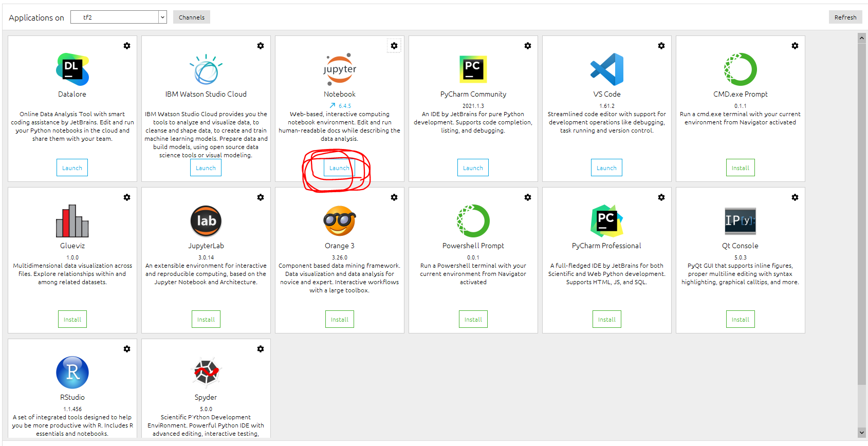Screen dimensions: 868x446
Task: Install PyCharm Professional
Action: [607, 319]
